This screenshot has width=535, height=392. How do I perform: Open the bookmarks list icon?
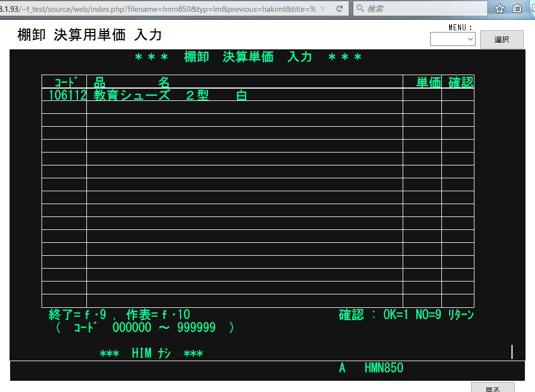pyautogui.click(x=516, y=9)
